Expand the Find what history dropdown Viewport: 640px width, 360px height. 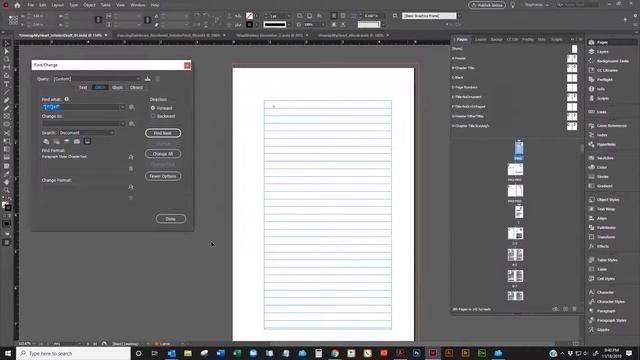click(x=122, y=107)
